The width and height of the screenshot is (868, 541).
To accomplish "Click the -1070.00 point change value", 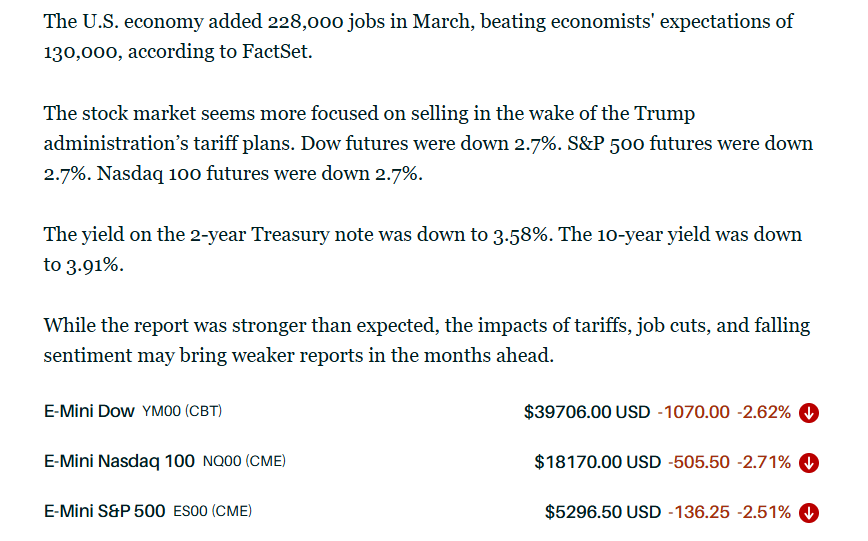I will 694,412.
